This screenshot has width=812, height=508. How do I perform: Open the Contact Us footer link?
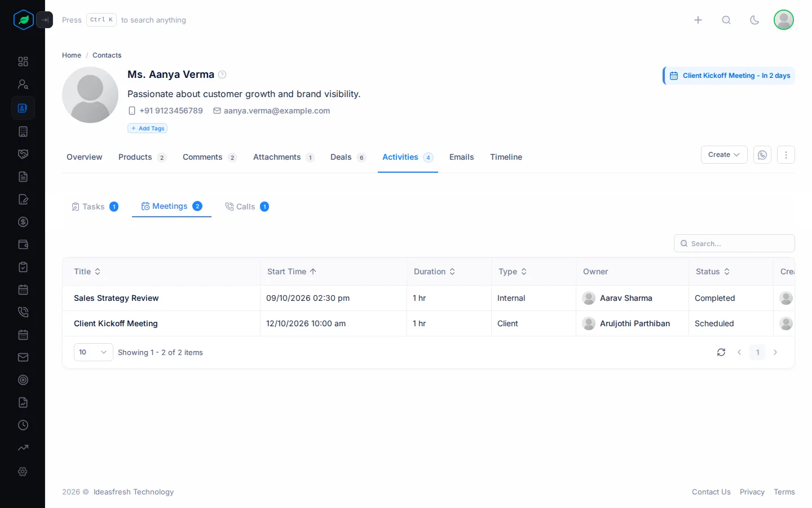tap(711, 492)
